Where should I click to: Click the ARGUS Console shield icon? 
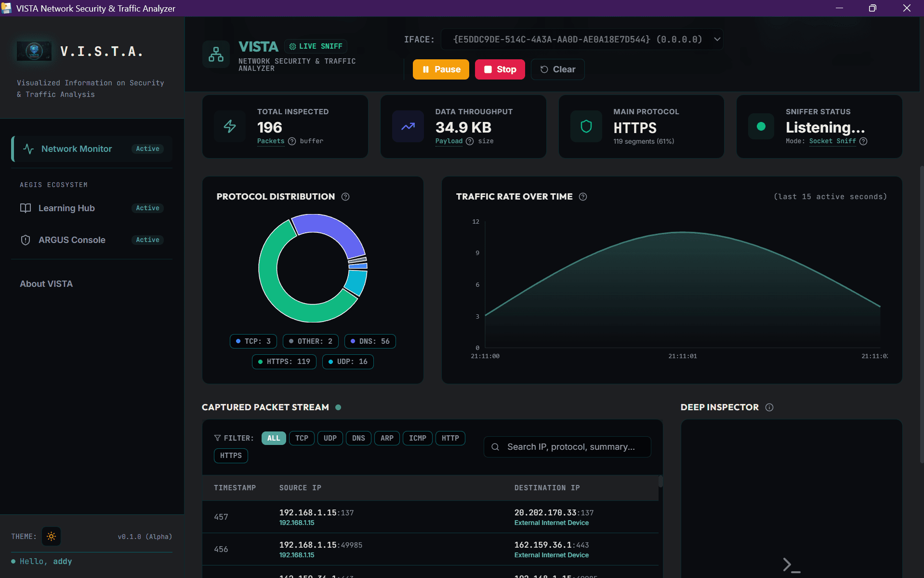point(26,240)
